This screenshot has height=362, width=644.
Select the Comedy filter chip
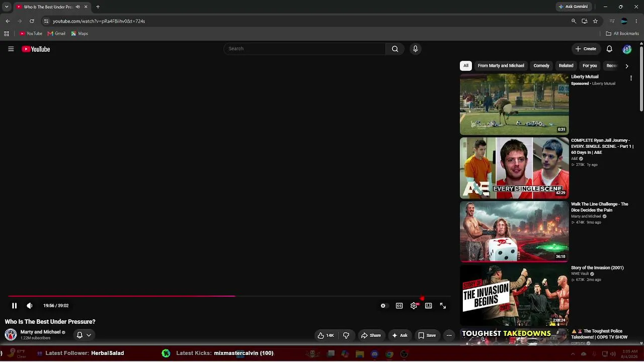pyautogui.click(x=541, y=66)
